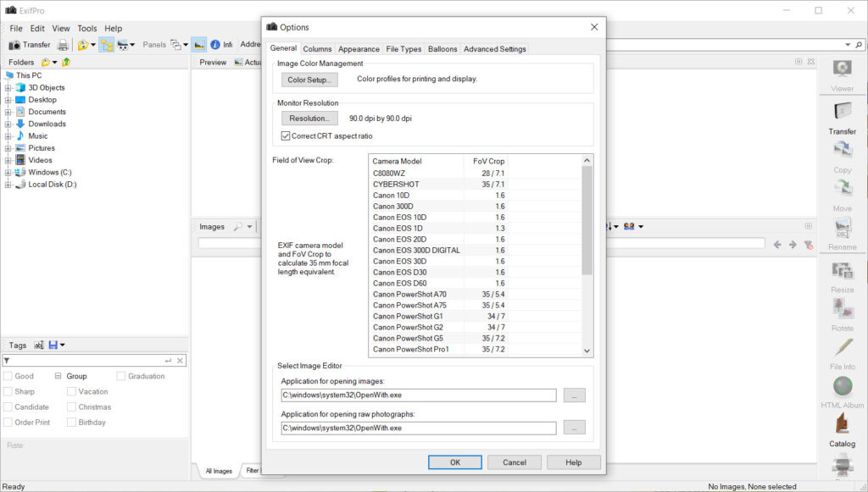The width and height of the screenshot is (868, 492).
Task: Toggle Correct CRT aspect ratio checkbox
Action: click(x=286, y=136)
